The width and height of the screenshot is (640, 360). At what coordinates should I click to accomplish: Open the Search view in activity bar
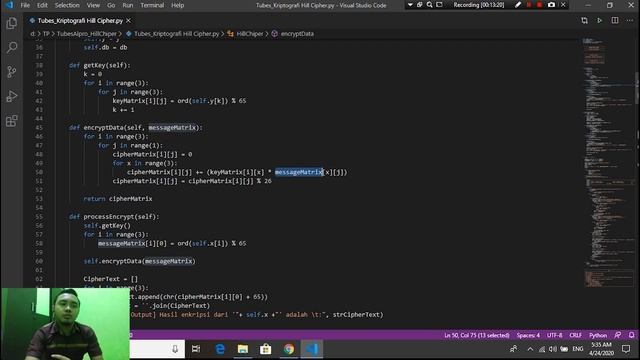point(11,47)
